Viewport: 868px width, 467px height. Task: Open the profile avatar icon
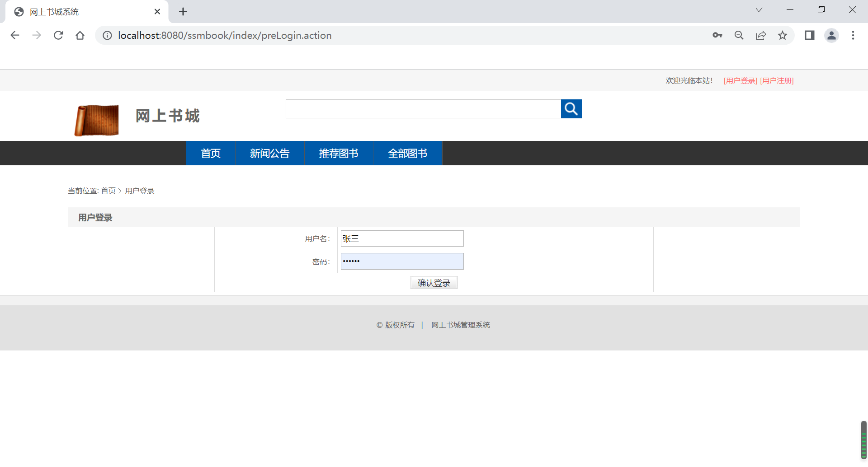click(831, 35)
